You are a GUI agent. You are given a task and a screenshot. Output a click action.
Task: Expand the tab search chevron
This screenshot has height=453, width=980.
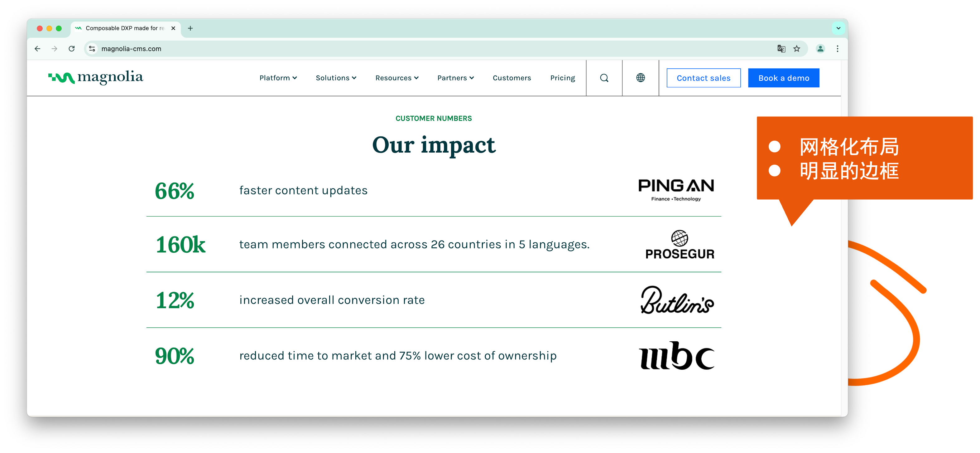tap(838, 28)
